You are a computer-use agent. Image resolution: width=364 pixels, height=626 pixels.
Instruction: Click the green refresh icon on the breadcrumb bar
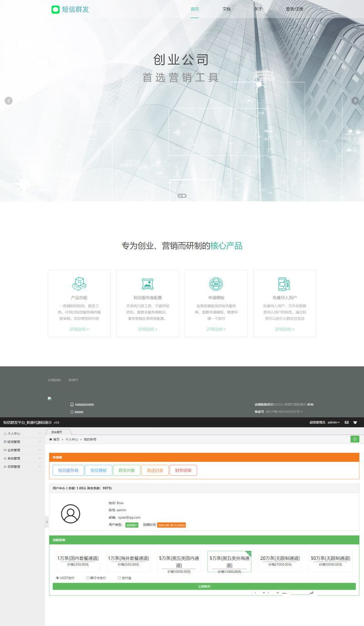[x=354, y=439]
